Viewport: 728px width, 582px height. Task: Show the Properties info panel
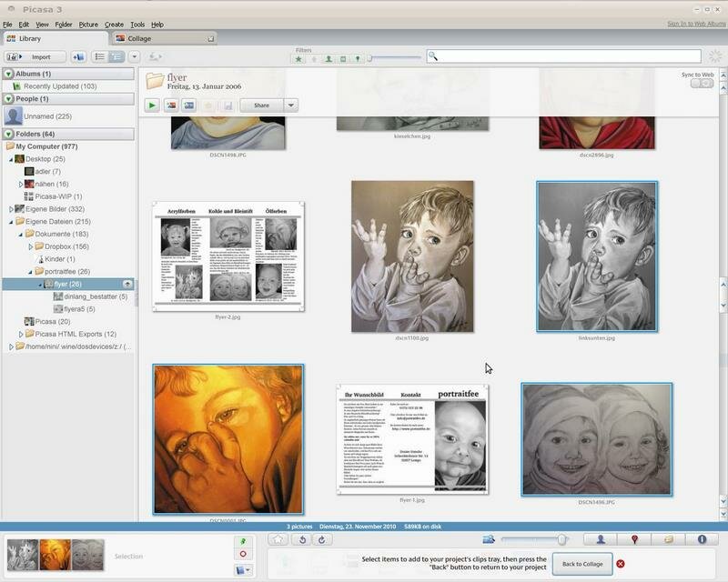(702, 539)
